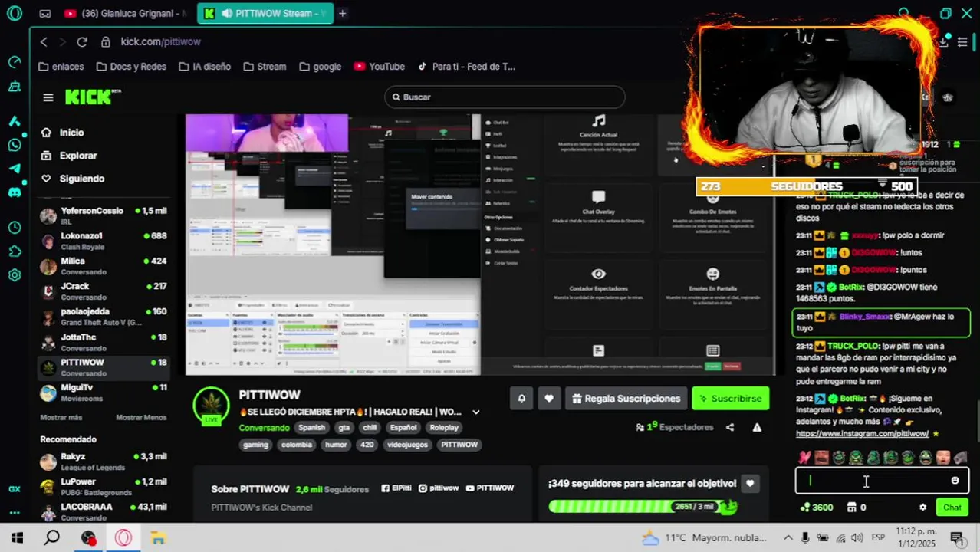Open the chat shop icon showing 0
The height and width of the screenshot is (552, 980).
(x=857, y=508)
